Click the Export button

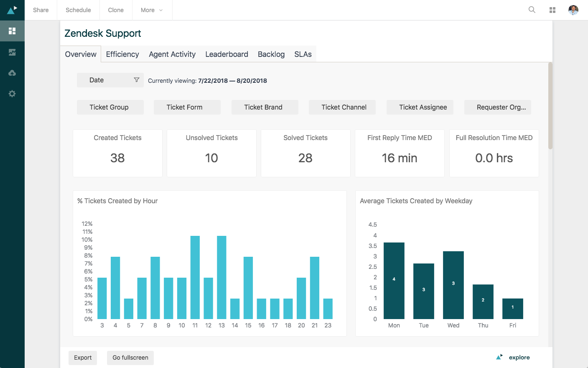83,358
